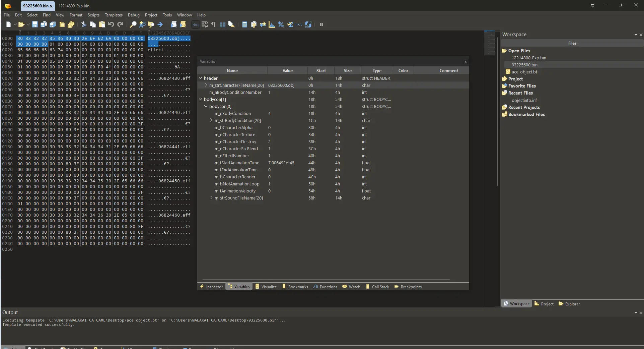Screen dimensions: 644x349
Task: Click the Undo arrow icon
Action: click(111, 24)
